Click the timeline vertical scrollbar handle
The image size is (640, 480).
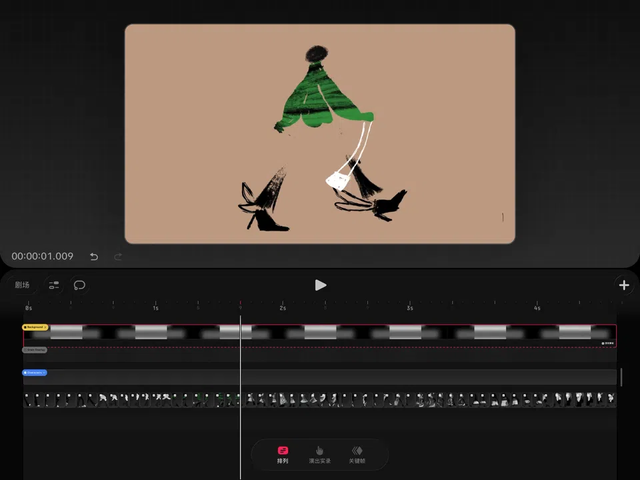click(621, 377)
